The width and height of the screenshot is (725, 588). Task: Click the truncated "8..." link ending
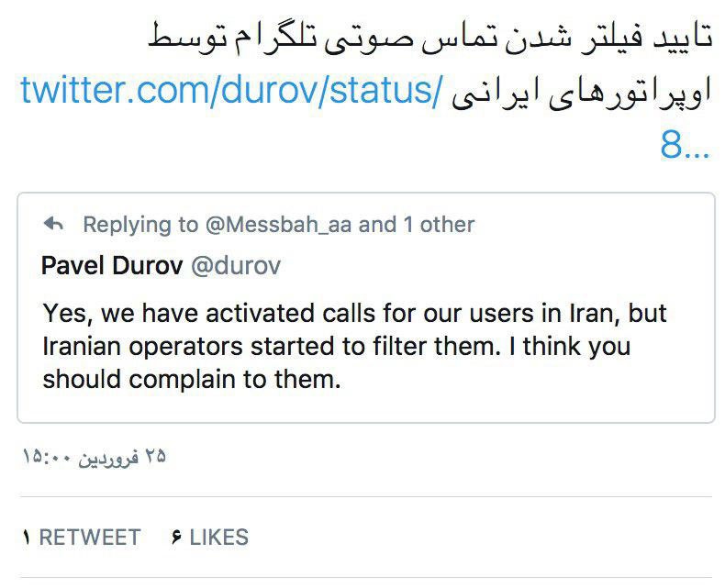pos(684,144)
